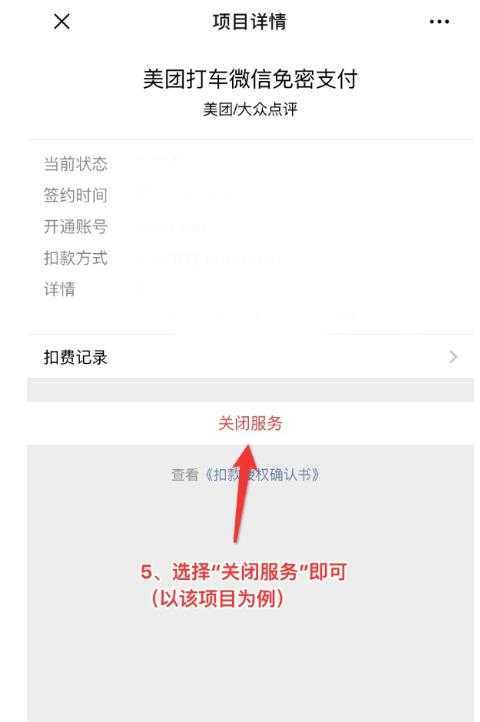The height and width of the screenshot is (722, 480).
Task: Click the blurred value next to 扣款方式
Action: [210, 258]
